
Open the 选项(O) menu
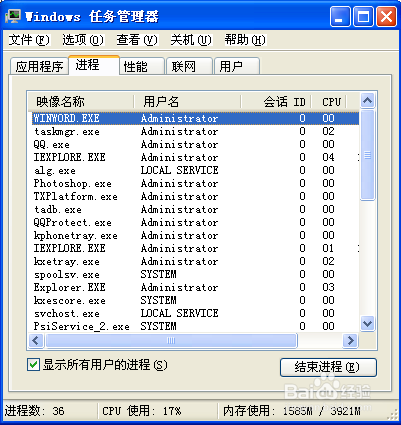point(83,40)
